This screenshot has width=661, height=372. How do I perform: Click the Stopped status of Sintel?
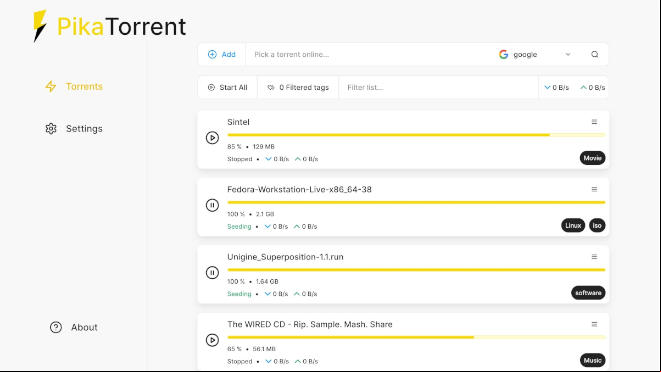point(239,159)
